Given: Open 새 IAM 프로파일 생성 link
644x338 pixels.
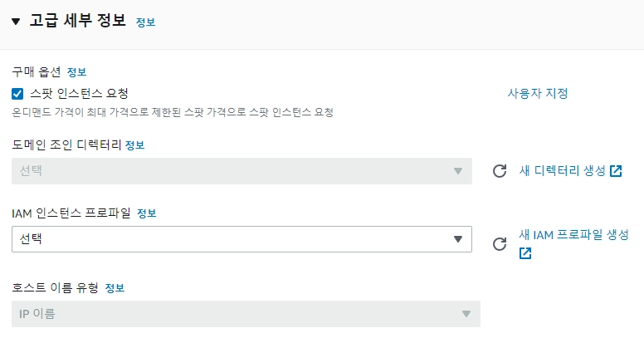Looking at the screenshot, I should [573, 234].
